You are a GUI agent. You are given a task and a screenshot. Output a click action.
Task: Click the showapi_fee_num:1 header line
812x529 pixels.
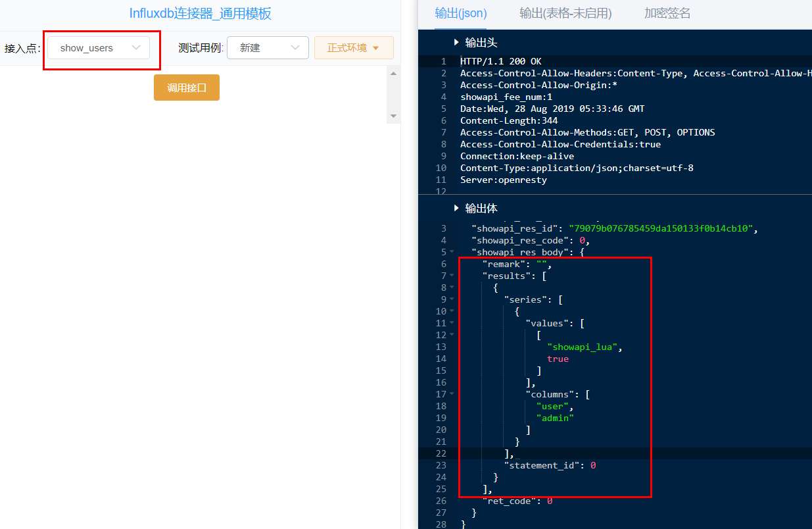click(x=506, y=97)
